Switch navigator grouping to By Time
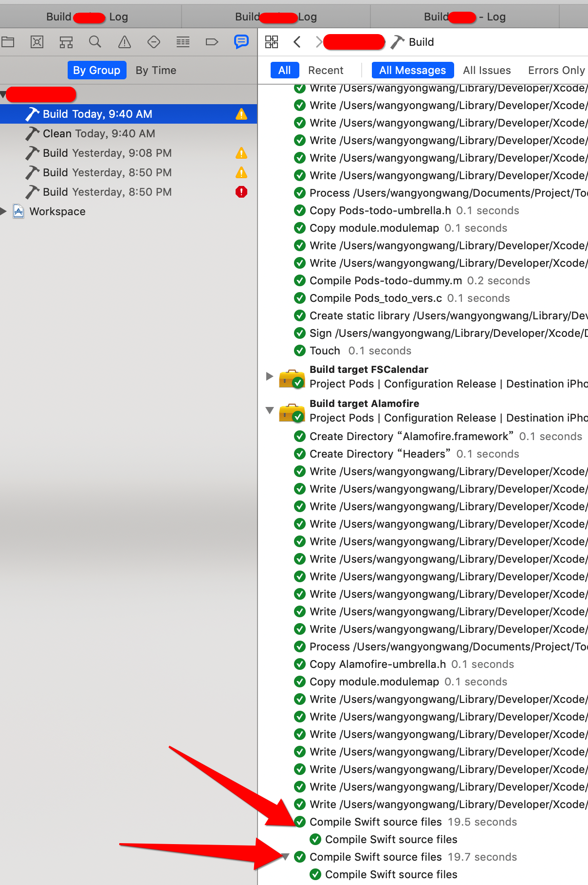The height and width of the screenshot is (885, 588). pyautogui.click(x=156, y=70)
